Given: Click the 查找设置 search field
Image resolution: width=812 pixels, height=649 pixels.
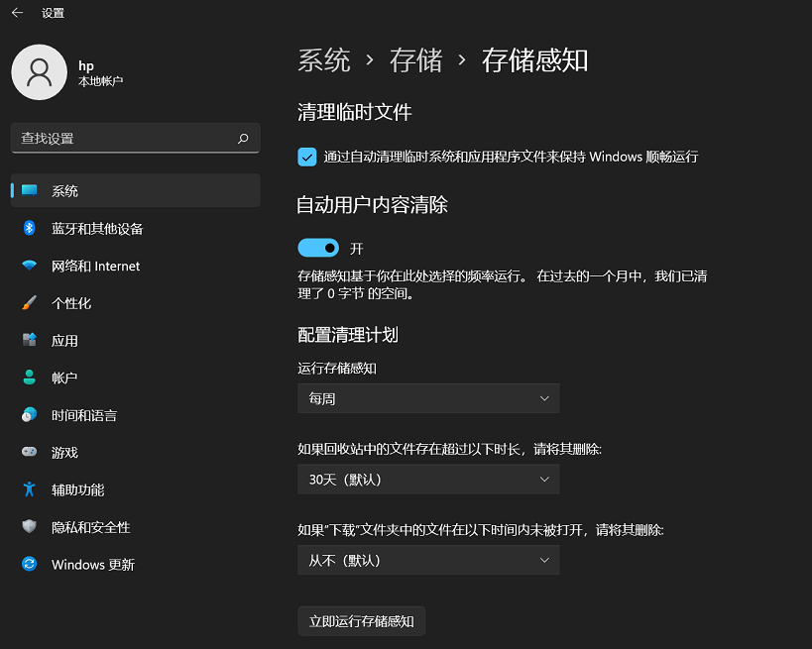Looking at the screenshot, I should 136,138.
